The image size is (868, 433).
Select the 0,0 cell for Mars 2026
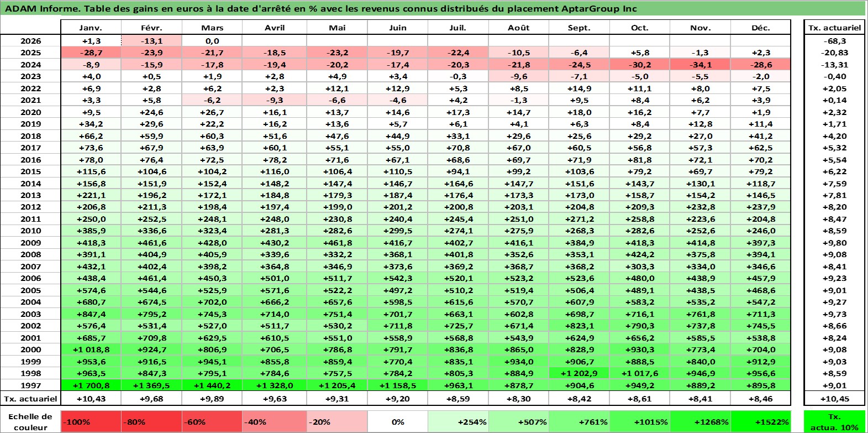(x=212, y=41)
